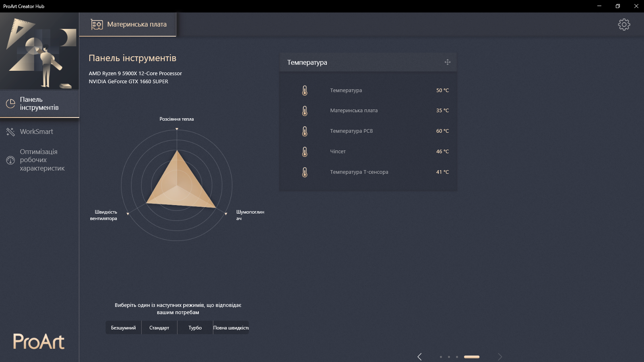Click the WorkSmart sidebar icon
This screenshot has width=644, height=362.
pyautogui.click(x=10, y=132)
